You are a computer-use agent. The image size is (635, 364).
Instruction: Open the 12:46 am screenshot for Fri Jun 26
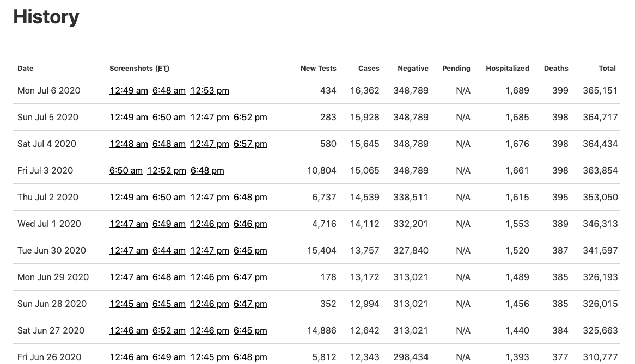click(x=129, y=357)
